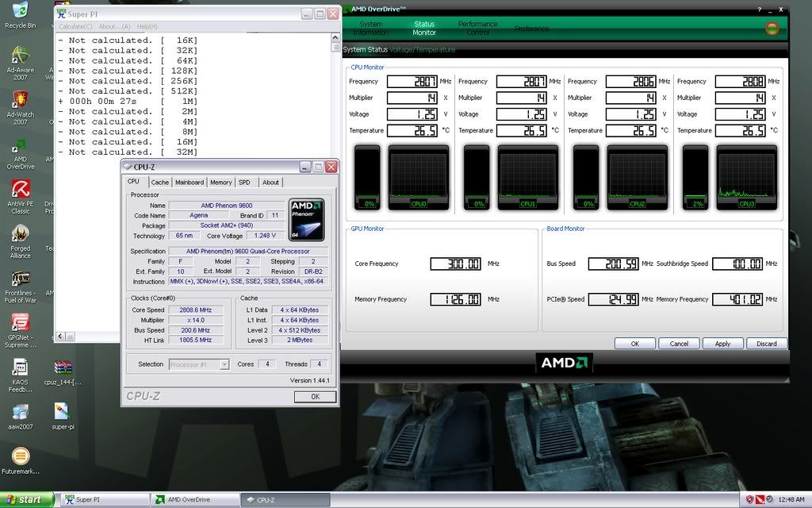Screen dimensions: 812x508
Task: Click the CPU3 usage graph
Action: 747,178
